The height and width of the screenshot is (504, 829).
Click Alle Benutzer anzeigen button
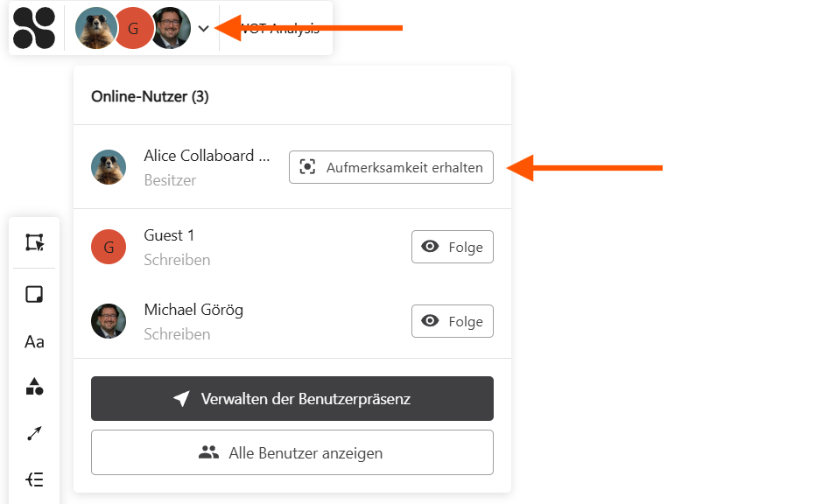pyautogui.click(x=292, y=452)
